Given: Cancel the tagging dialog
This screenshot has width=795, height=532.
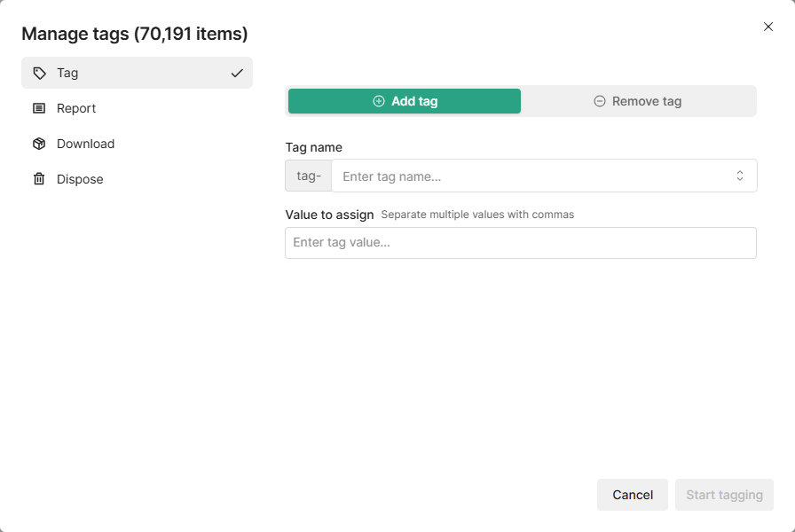Looking at the screenshot, I should (633, 495).
